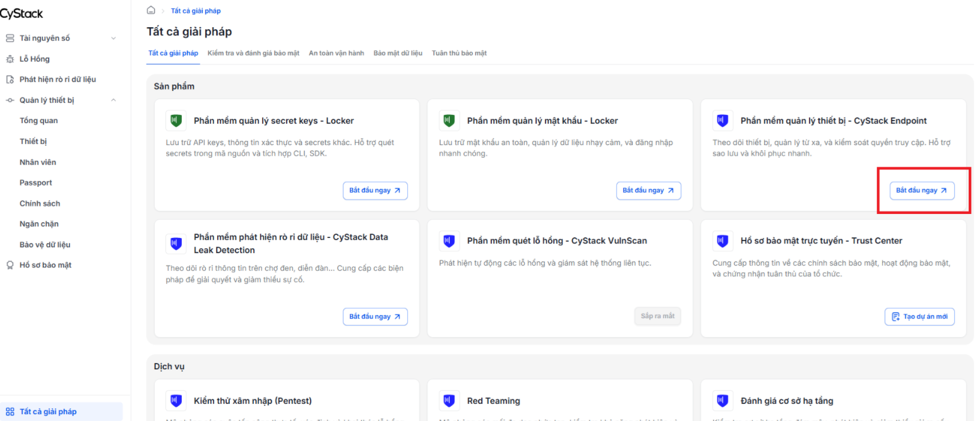Viewport: 980px width, 421px height.
Task: Open Chính sách in the sidebar
Action: pos(40,203)
